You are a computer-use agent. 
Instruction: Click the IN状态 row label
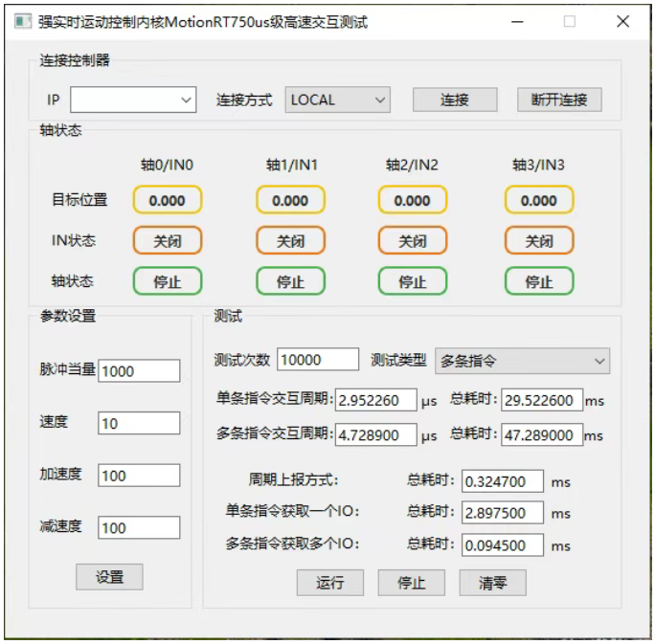74,240
